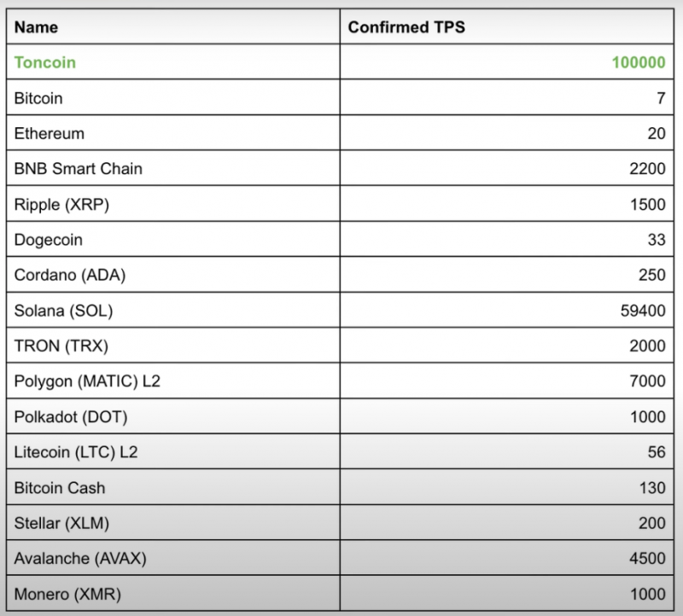Click the Ripple (XRP) cell
Image resolution: width=683 pixels, height=616 pixels.
173,204
